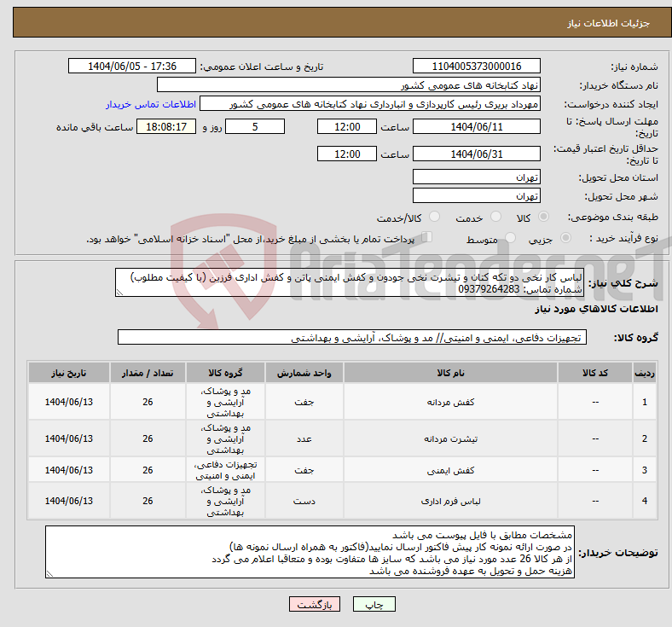Click the تیشرت مردانه item name

tap(450, 438)
